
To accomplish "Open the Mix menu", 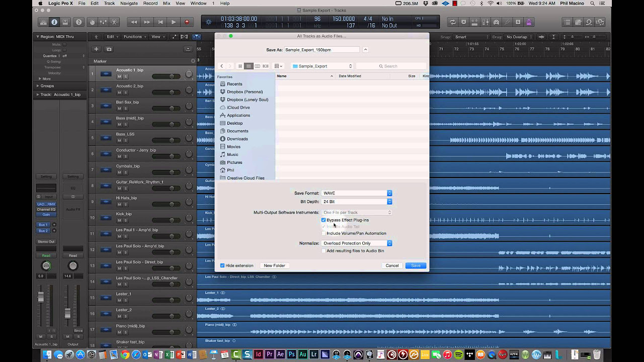I will click(167, 4).
